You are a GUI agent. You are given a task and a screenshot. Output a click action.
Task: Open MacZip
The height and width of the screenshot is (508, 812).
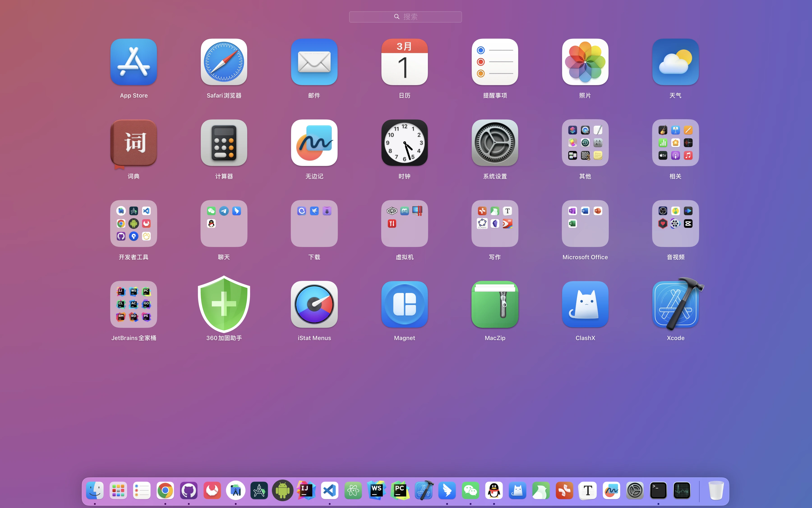495,304
